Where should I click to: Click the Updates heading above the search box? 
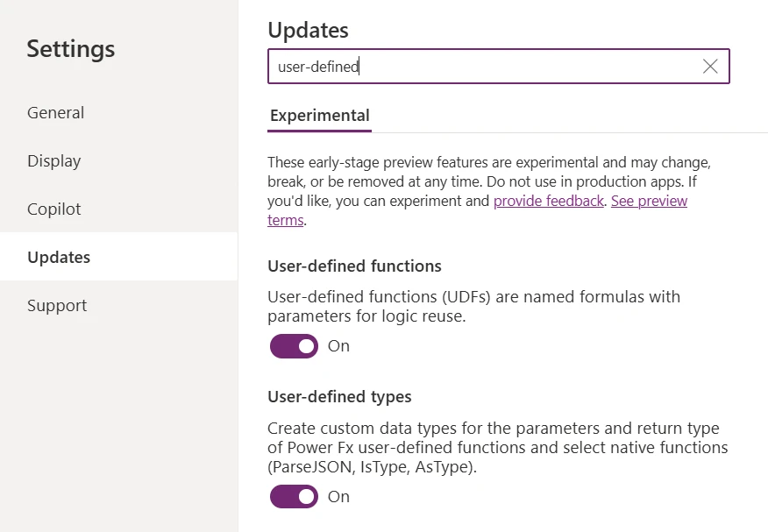(308, 30)
